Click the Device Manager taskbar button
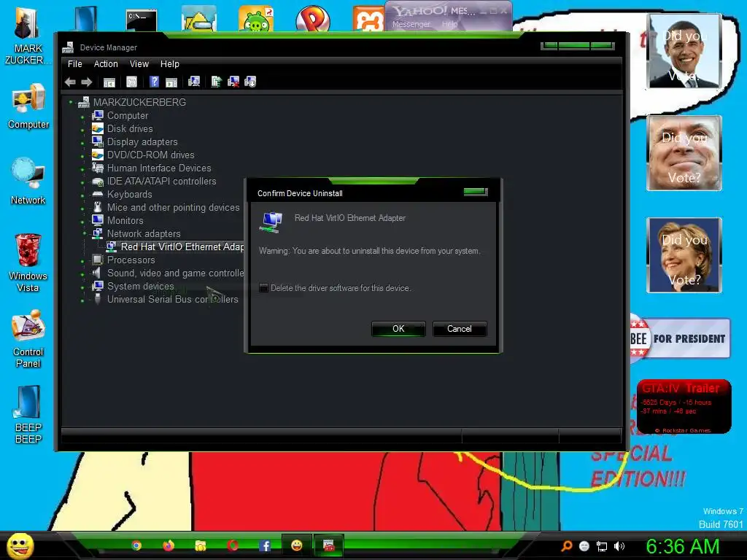 pos(329,545)
